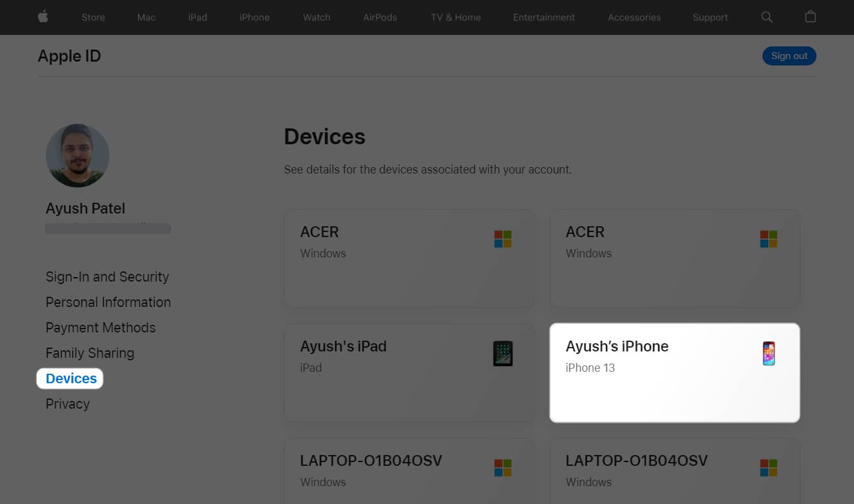Viewport: 854px width, 504px height.
Task: Open Family Sharing settings
Action: pyautogui.click(x=90, y=353)
